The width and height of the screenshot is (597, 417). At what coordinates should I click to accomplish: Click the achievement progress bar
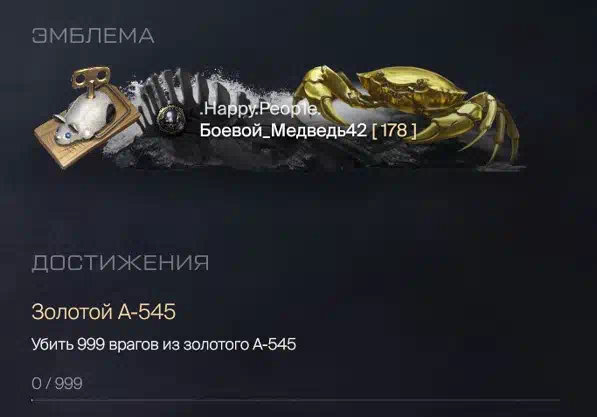(x=295, y=400)
